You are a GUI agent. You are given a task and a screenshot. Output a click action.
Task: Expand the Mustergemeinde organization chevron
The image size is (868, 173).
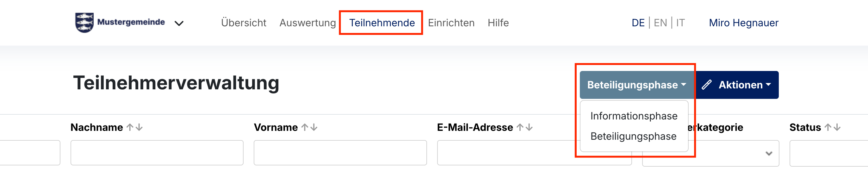(x=179, y=23)
